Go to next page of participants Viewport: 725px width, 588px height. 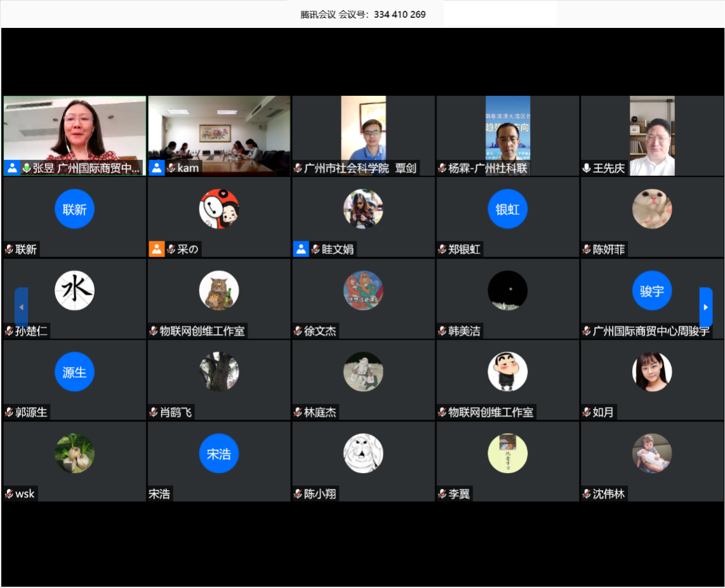point(705,307)
